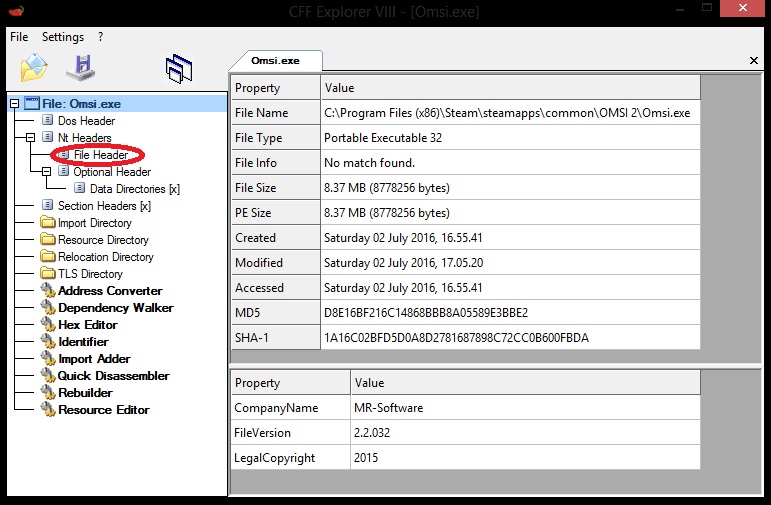Image resolution: width=771 pixels, height=505 pixels.
Task: Select Section Headers [x] in the tree
Action: coord(104,206)
